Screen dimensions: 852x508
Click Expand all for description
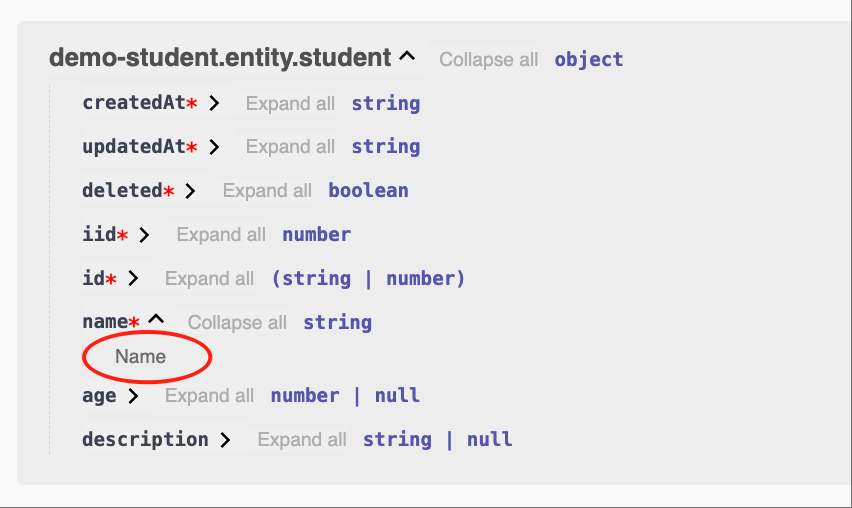(x=302, y=440)
